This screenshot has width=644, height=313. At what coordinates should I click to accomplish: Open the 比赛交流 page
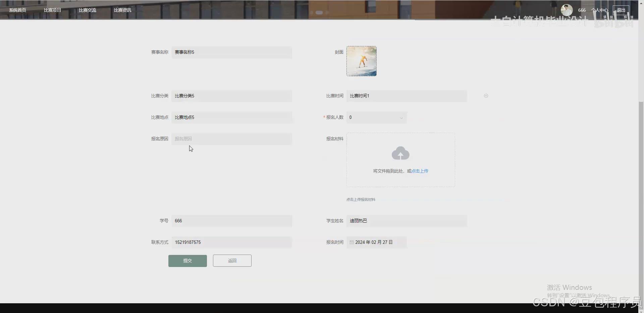point(87,10)
